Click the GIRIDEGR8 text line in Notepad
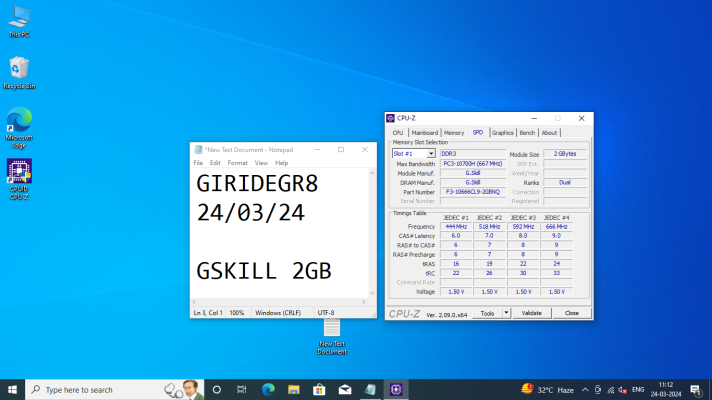 click(257, 184)
